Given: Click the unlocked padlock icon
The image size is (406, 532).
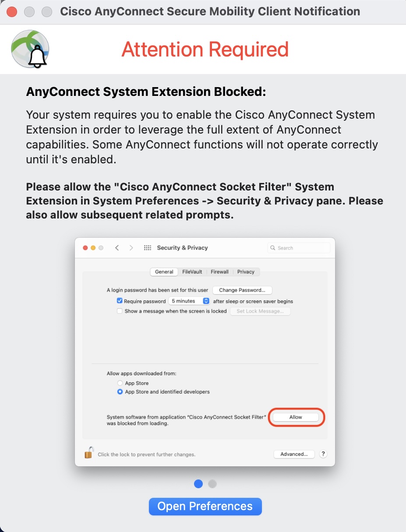Looking at the screenshot, I should click(x=88, y=454).
